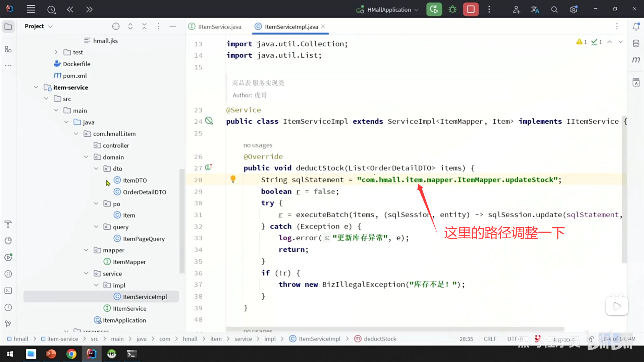The height and width of the screenshot is (362, 644).
Task: Click the yellow intention lightbulb
Action: click(x=233, y=179)
